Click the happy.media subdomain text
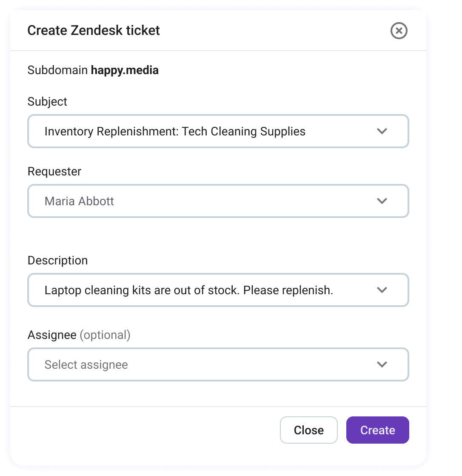This screenshot has height=476, width=462. pyautogui.click(x=125, y=70)
